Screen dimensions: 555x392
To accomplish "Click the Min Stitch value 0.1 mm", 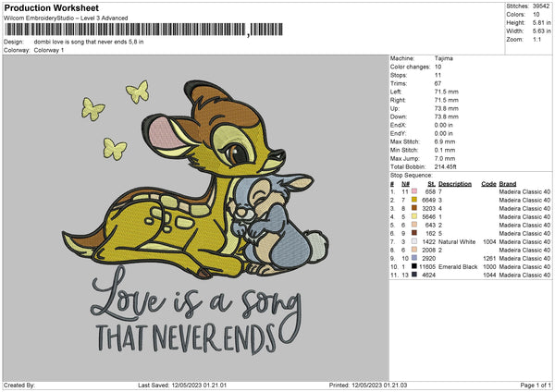I will (445, 150).
